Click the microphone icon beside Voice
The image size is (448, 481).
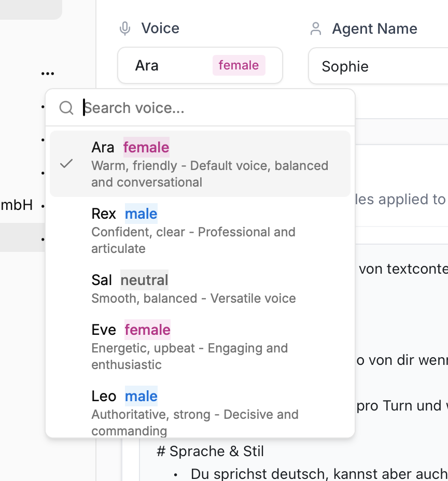click(x=125, y=29)
